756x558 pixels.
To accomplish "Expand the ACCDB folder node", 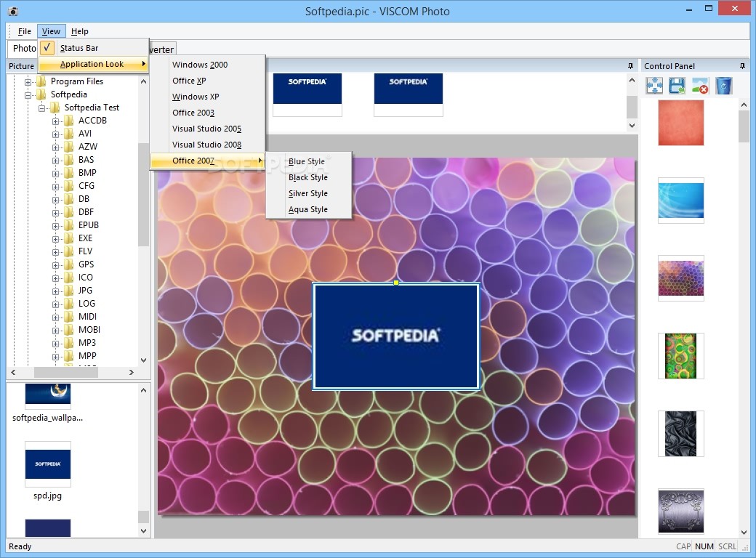I will (55, 121).
